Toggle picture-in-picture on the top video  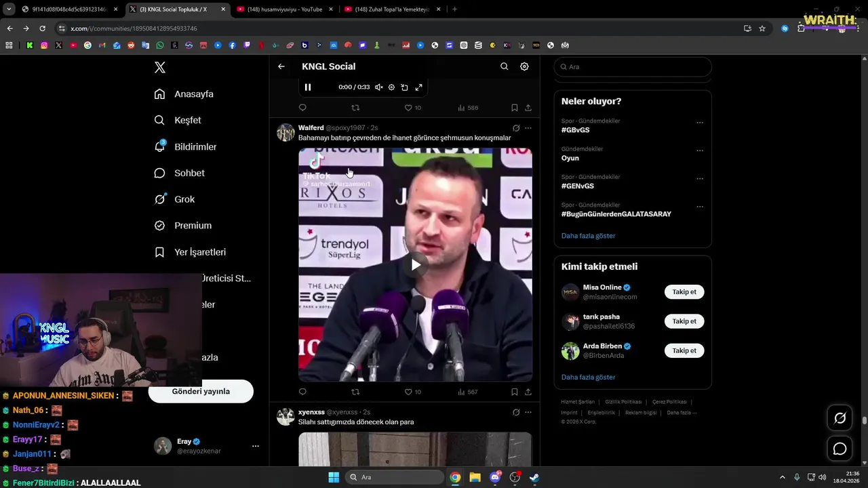(x=405, y=87)
